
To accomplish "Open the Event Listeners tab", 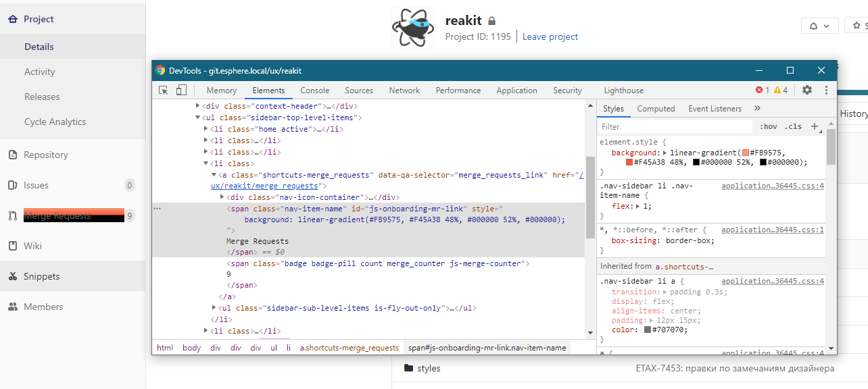I will (x=715, y=109).
